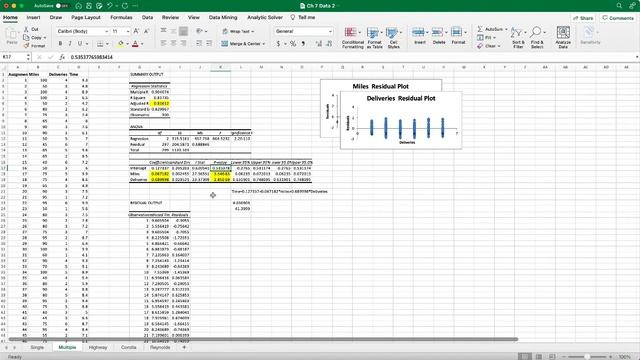The image size is (640, 360).
Task: Open Sort & Filter menu
Action: [518, 38]
